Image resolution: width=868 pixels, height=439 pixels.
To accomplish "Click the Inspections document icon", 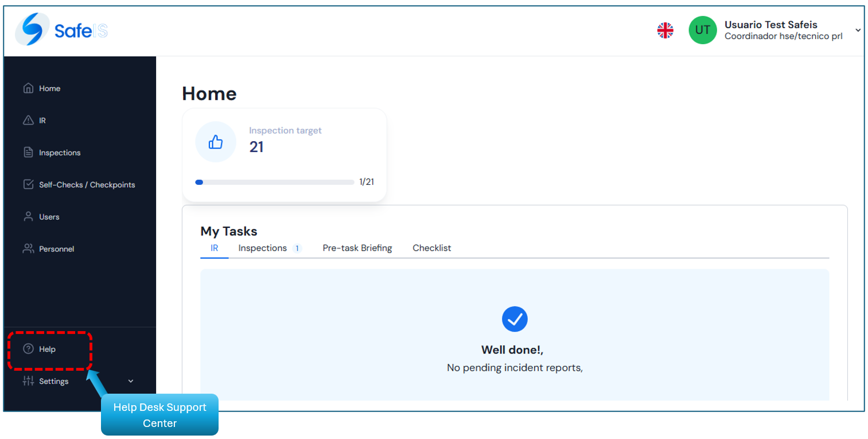I will point(28,153).
